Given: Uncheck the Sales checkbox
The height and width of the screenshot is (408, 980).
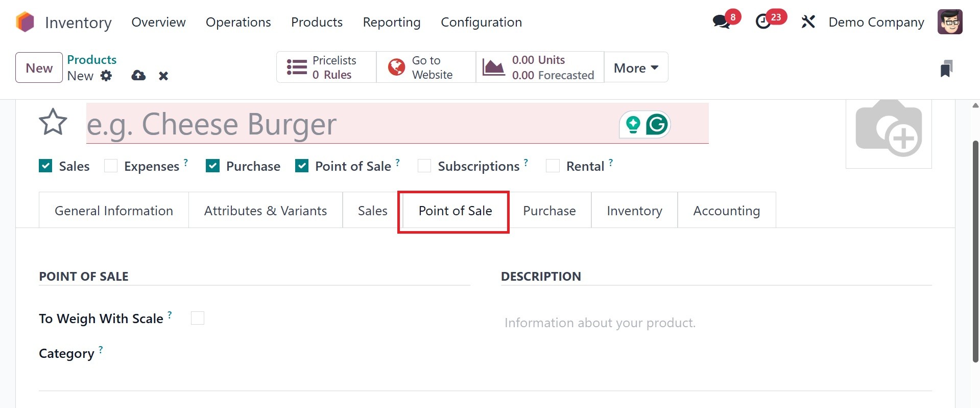Looking at the screenshot, I should [x=45, y=166].
